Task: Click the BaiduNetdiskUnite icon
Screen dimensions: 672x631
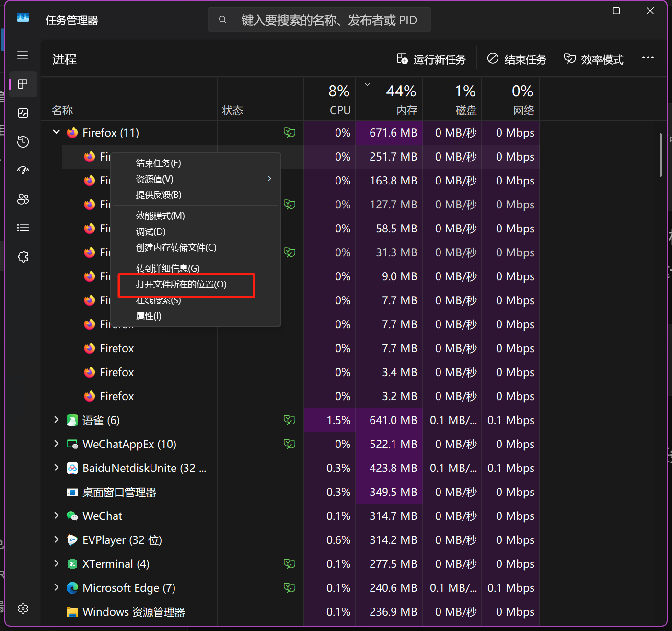Action: pyautogui.click(x=72, y=469)
